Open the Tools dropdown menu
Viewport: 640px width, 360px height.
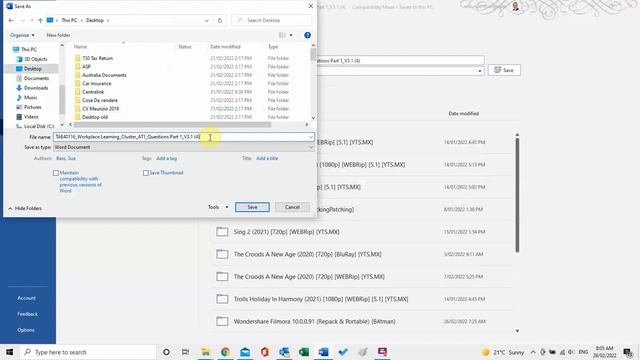click(x=218, y=207)
